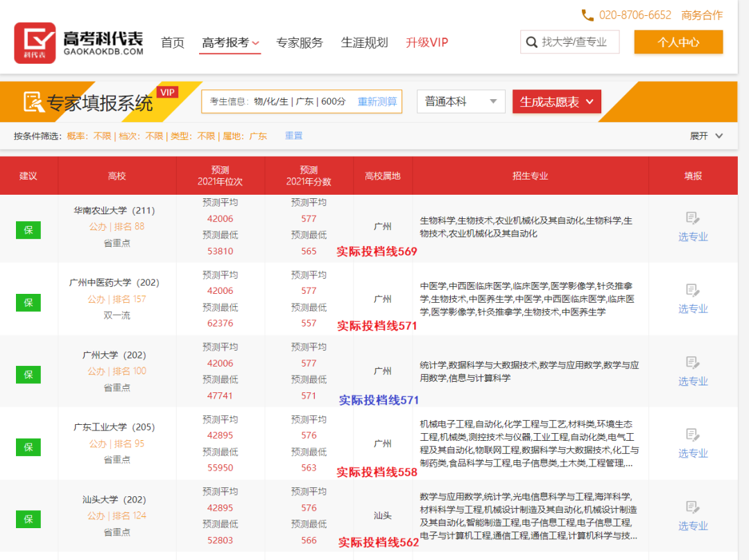Click predicted lowest rank 62376
749x560 pixels.
(221, 323)
